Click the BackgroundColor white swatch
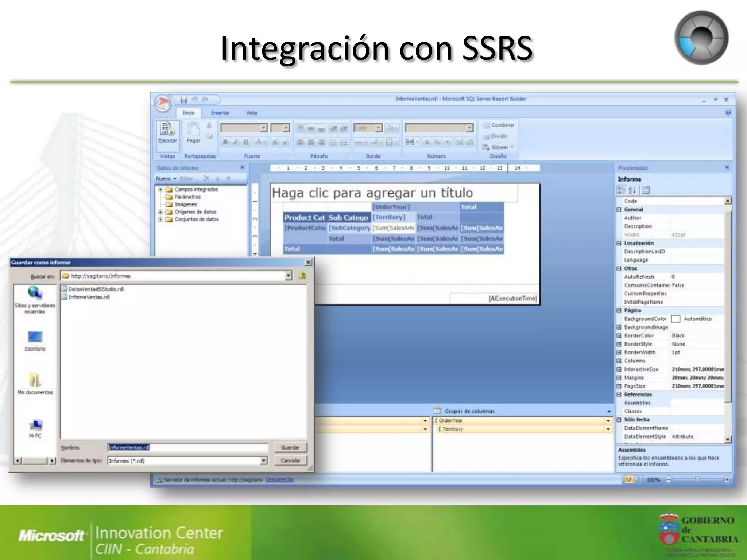Image resolution: width=747 pixels, height=560 pixels. tap(676, 319)
